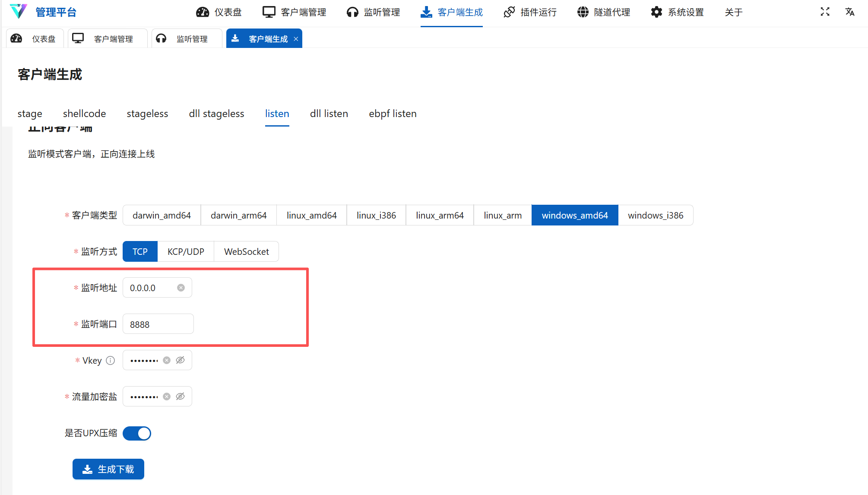The image size is (868, 495).
Task: Click the Vkey info icon
Action: click(111, 360)
